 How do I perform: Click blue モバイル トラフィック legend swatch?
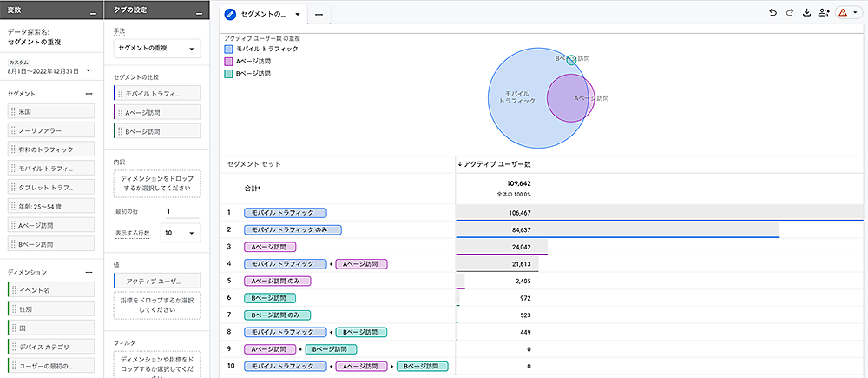pyautogui.click(x=228, y=50)
